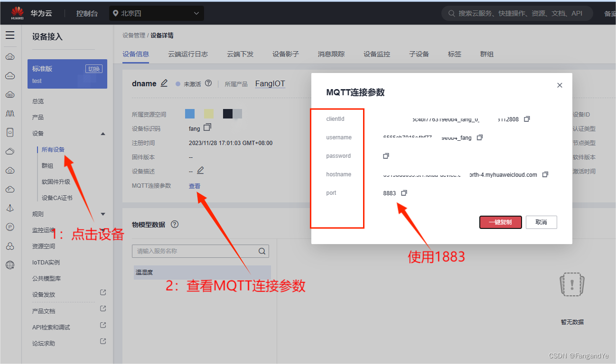Click help icon beside 物模型数据
This screenshot has height=364, width=616.
point(175,224)
